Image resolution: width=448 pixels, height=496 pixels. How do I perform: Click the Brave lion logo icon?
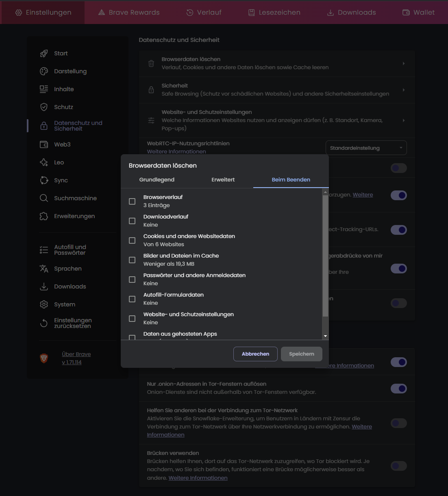44,358
